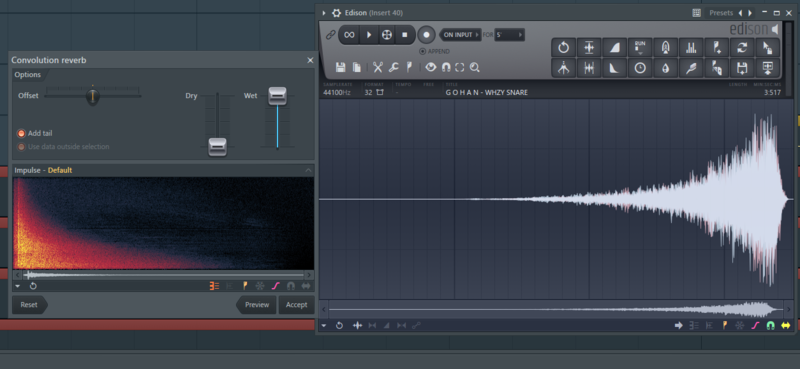Open the equalizer bars tool in Edison
The height and width of the screenshot is (369, 800).
click(691, 47)
